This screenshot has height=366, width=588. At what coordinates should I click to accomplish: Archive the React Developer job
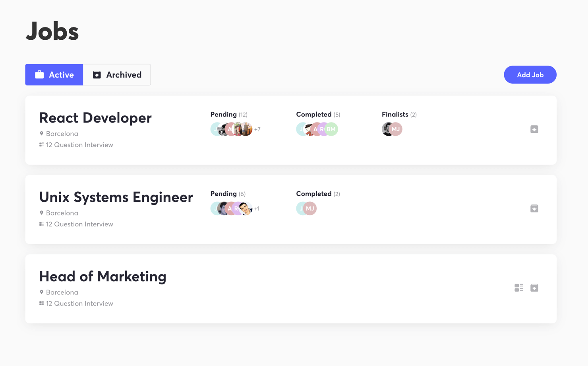point(534,129)
